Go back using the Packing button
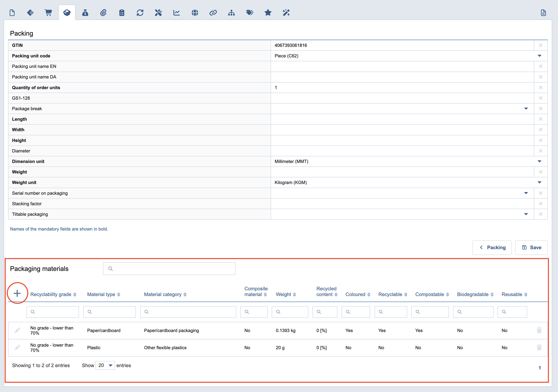 click(x=492, y=247)
